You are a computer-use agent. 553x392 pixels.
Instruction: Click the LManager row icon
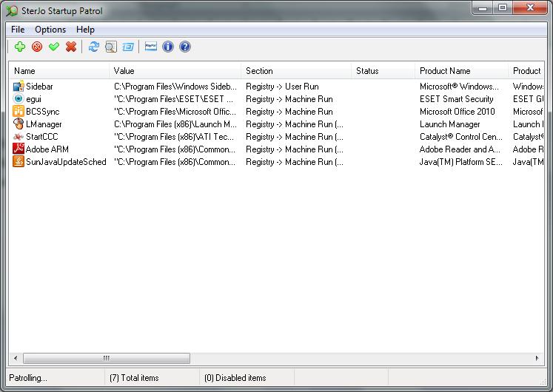point(19,124)
